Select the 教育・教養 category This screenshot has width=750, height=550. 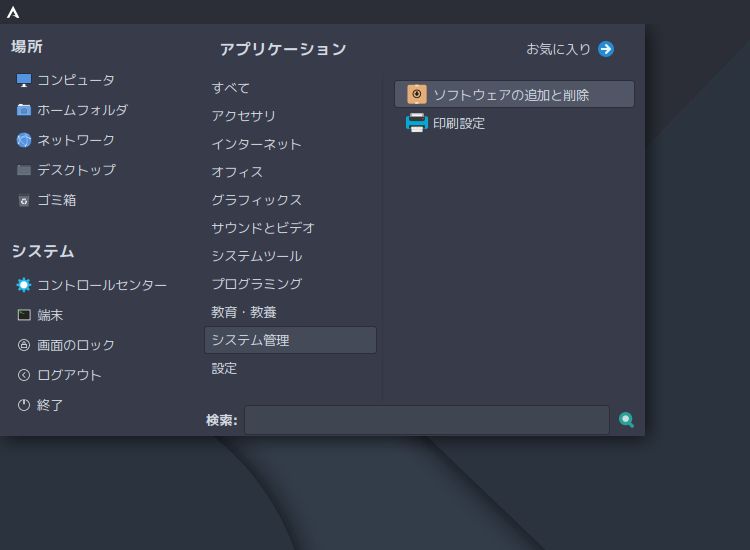point(244,312)
